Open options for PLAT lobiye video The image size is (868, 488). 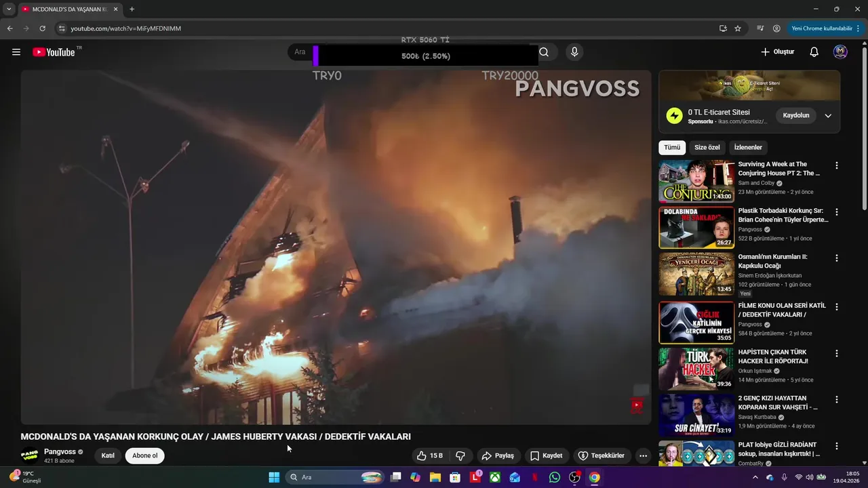pos(836,446)
